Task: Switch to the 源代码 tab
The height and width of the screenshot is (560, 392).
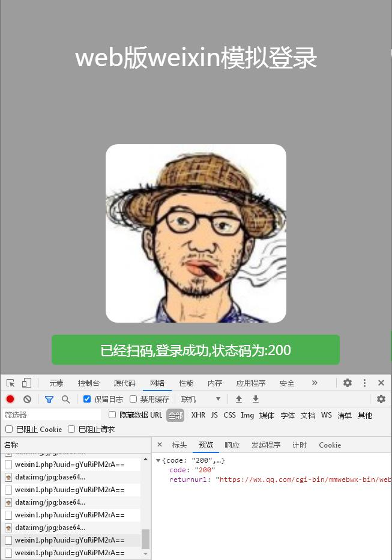Action: tap(124, 383)
